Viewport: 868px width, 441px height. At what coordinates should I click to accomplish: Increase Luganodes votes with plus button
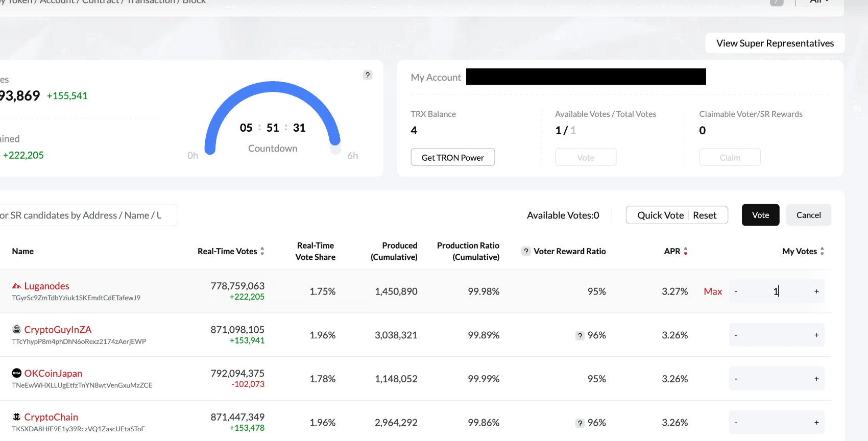(816, 291)
